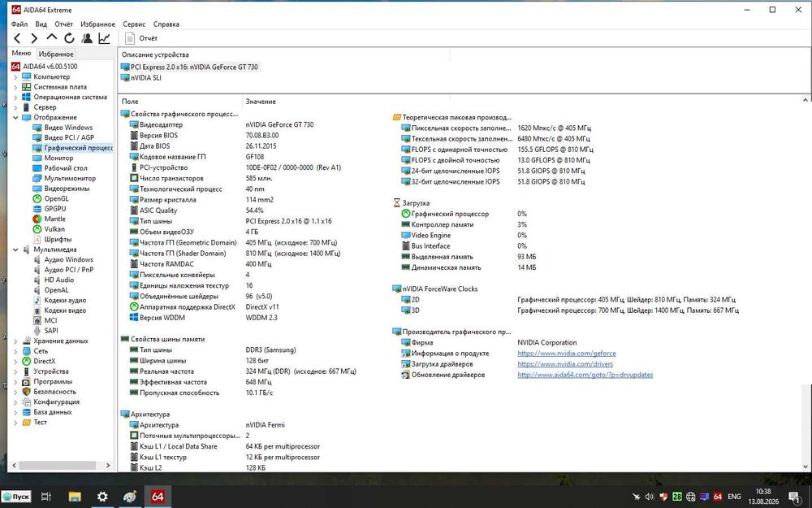Open the Избранное menu in menu bar

click(98, 24)
